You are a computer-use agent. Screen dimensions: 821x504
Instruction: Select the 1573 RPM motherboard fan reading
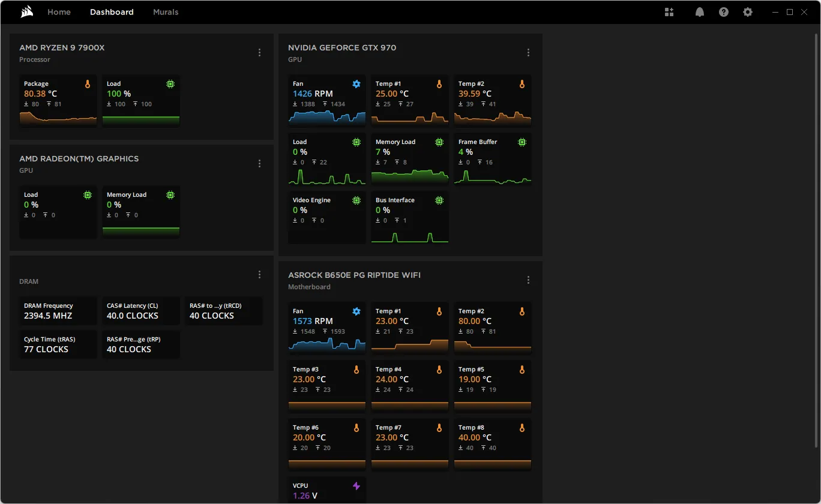(x=313, y=321)
